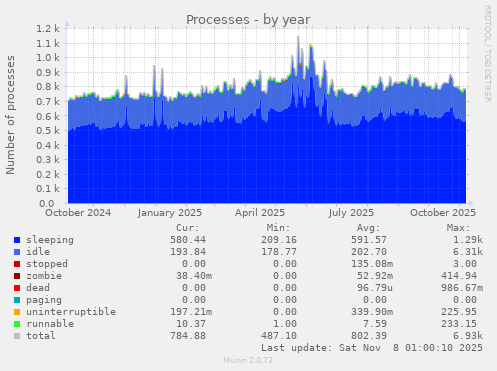The height and width of the screenshot is (371, 497).
Task: Click idle current value 193.84
Action: tap(188, 252)
